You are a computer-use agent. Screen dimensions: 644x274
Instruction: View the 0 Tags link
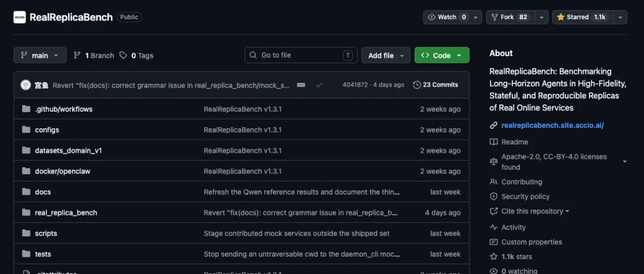pyautogui.click(x=137, y=56)
